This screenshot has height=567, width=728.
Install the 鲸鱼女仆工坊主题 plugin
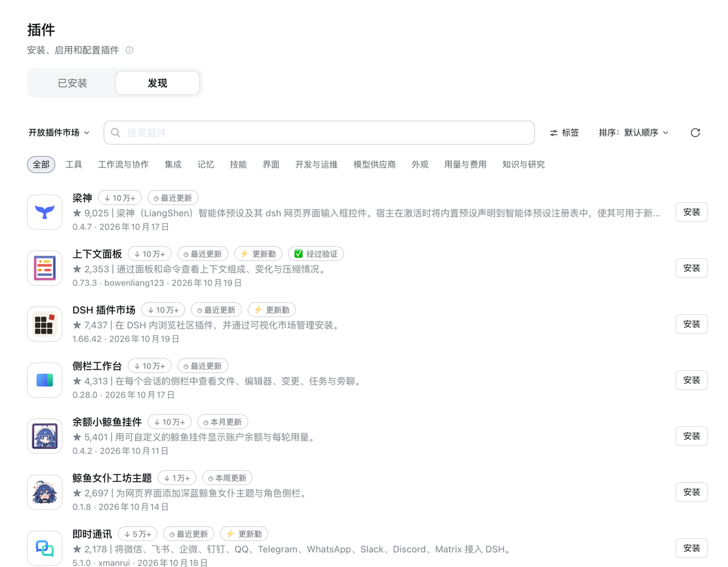pos(692,492)
